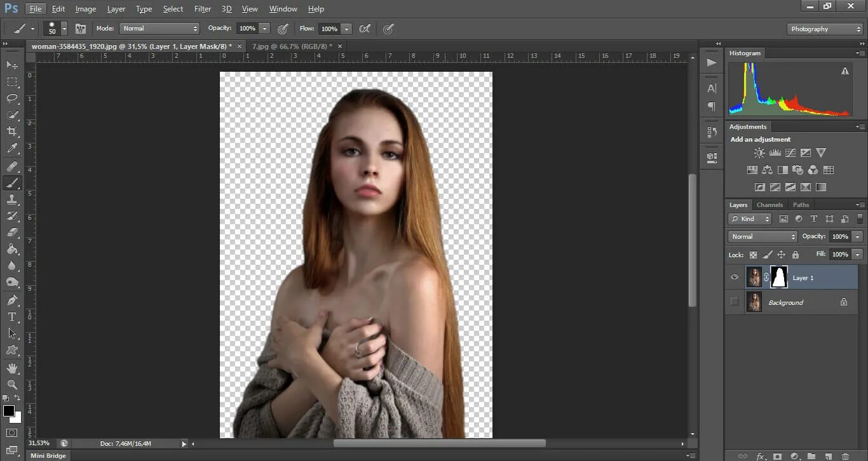Toggle Quick Mask mode
868x461 pixels.
click(x=12, y=432)
